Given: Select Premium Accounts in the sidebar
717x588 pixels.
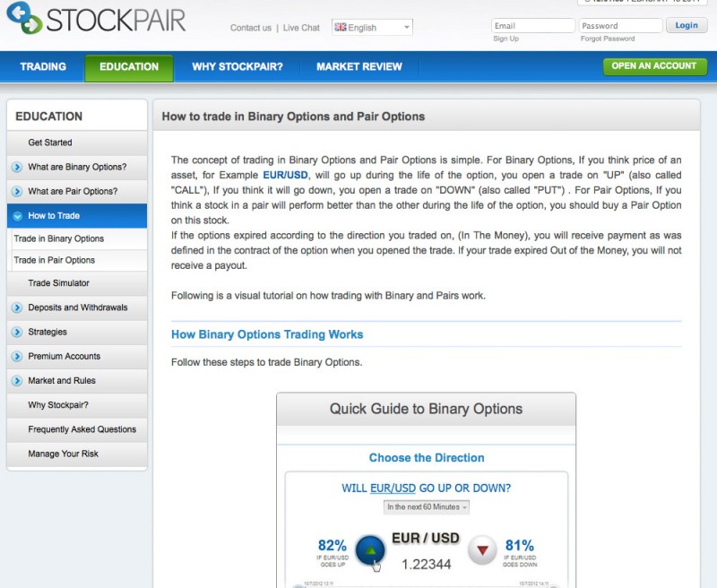Looking at the screenshot, I should click(x=77, y=356).
